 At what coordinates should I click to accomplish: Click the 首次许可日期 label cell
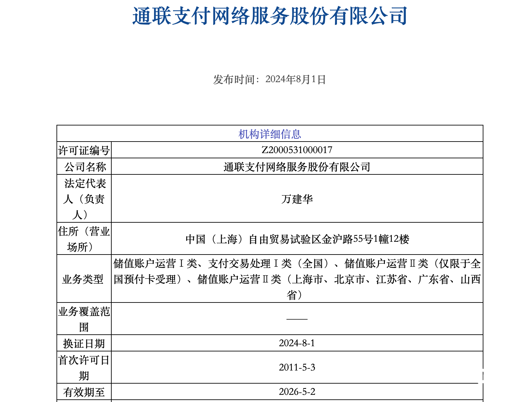[x=84, y=368]
